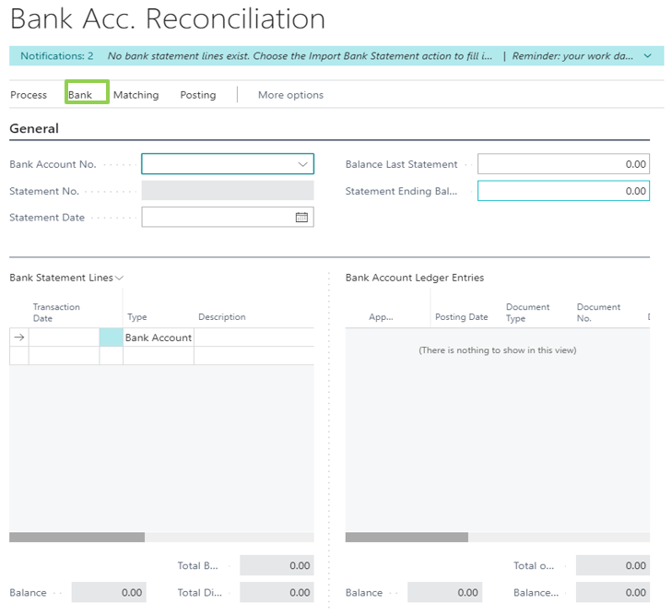Click the Balance Last Statement field
Screen dimensions: 672x616
[x=562, y=164]
